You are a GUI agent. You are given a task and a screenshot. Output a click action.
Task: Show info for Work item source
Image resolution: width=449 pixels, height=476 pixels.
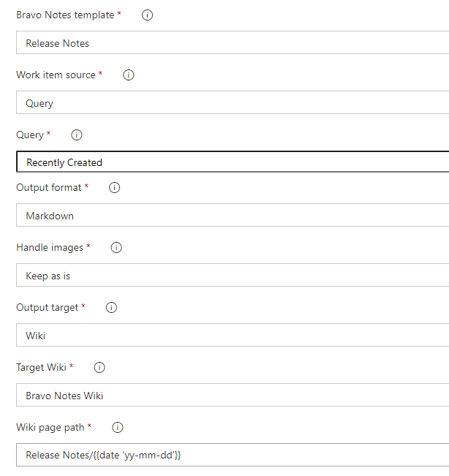click(x=129, y=75)
